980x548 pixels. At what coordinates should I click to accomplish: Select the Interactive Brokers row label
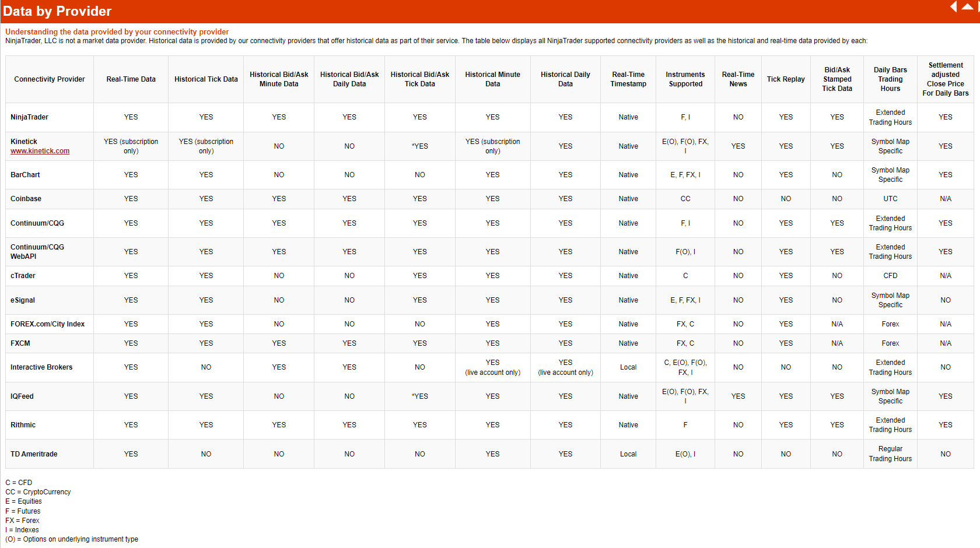(x=41, y=367)
